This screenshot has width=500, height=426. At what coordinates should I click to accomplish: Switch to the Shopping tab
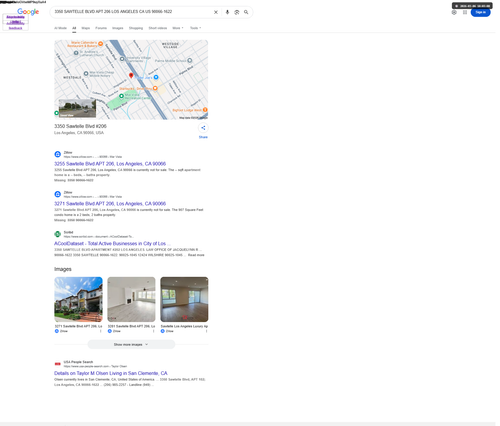click(136, 28)
